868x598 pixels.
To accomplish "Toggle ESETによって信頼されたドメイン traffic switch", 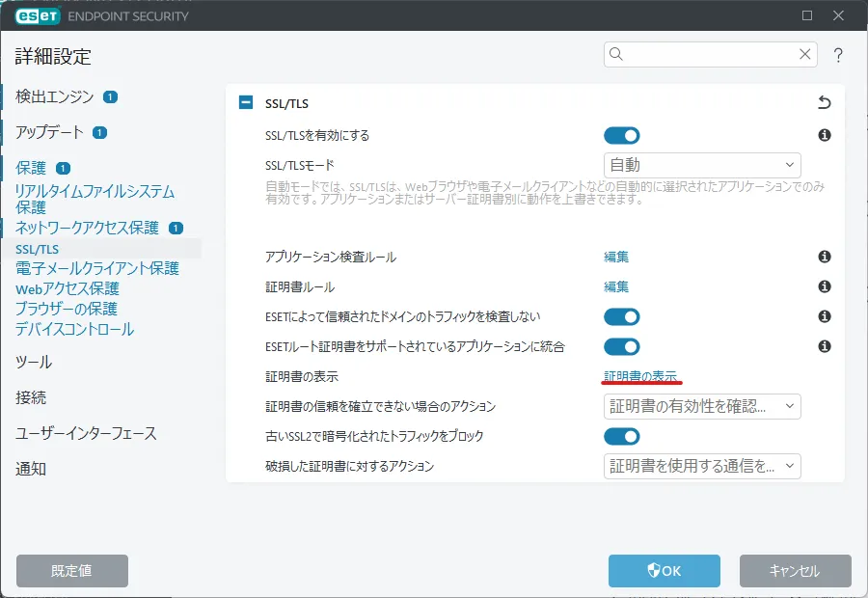I will (x=621, y=316).
